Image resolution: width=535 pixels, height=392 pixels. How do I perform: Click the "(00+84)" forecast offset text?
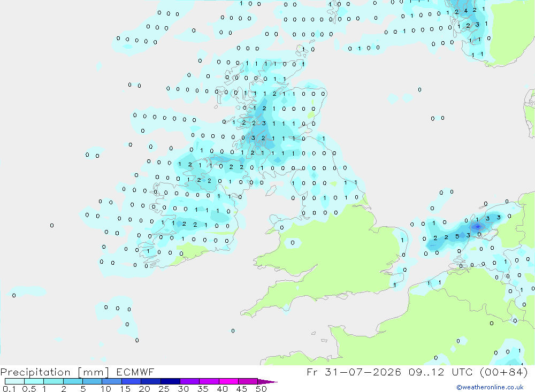504,372
